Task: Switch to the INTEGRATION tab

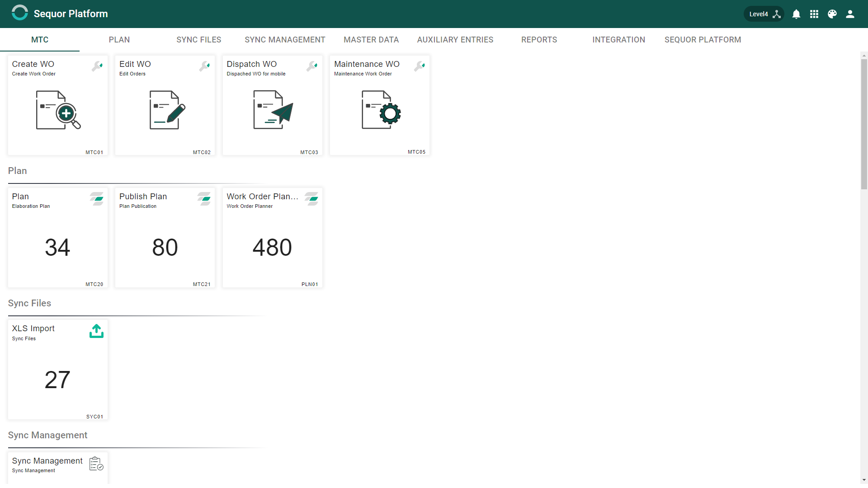Action: pyautogui.click(x=619, y=40)
